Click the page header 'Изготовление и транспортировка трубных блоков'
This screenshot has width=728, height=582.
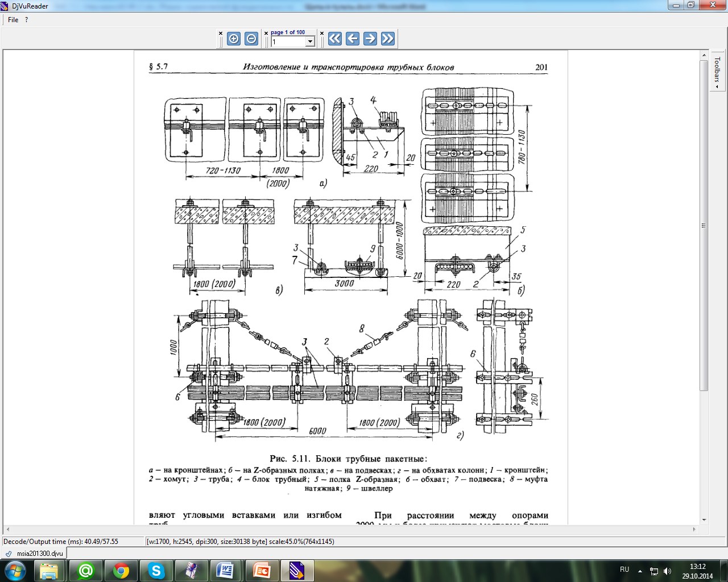coord(349,67)
